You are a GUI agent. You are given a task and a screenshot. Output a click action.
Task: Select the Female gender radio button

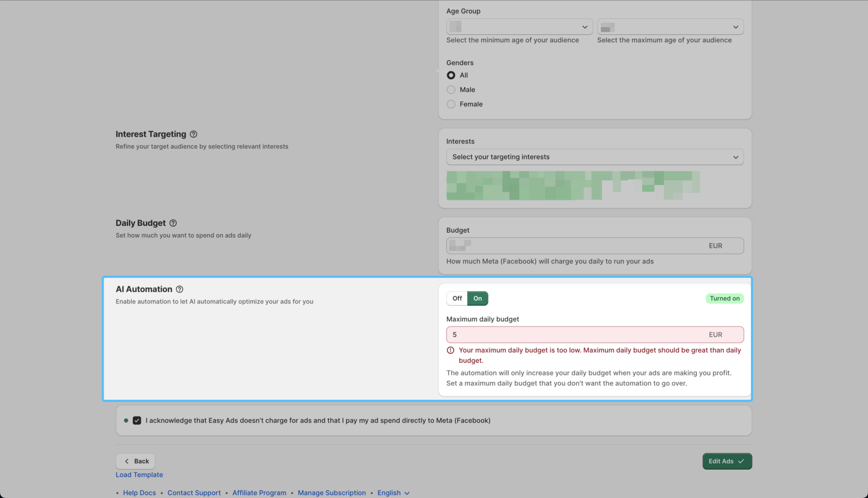tap(451, 104)
